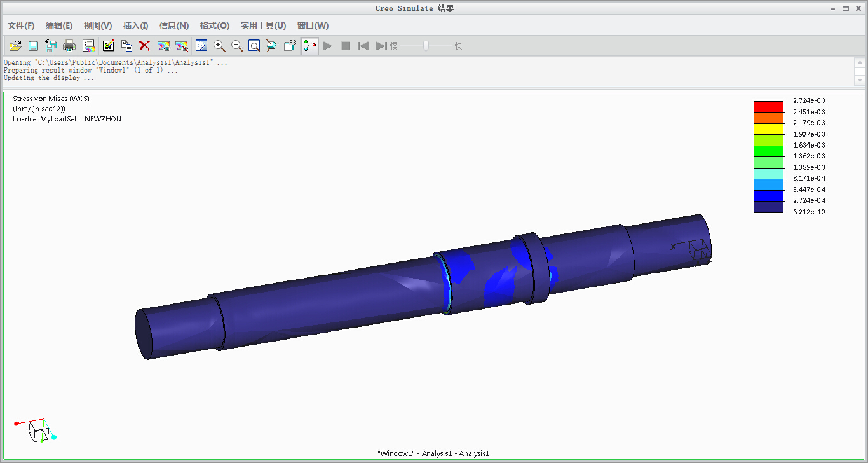Open the 编辑(E) menu
Image resolution: width=868 pixels, height=463 pixels.
[x=59, y=25]
